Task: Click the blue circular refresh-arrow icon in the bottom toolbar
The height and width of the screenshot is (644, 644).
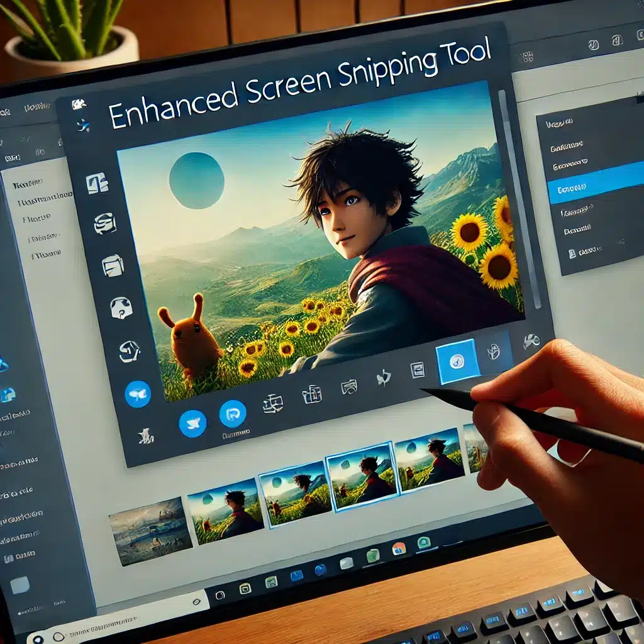Action: click(x=231, y=414)
